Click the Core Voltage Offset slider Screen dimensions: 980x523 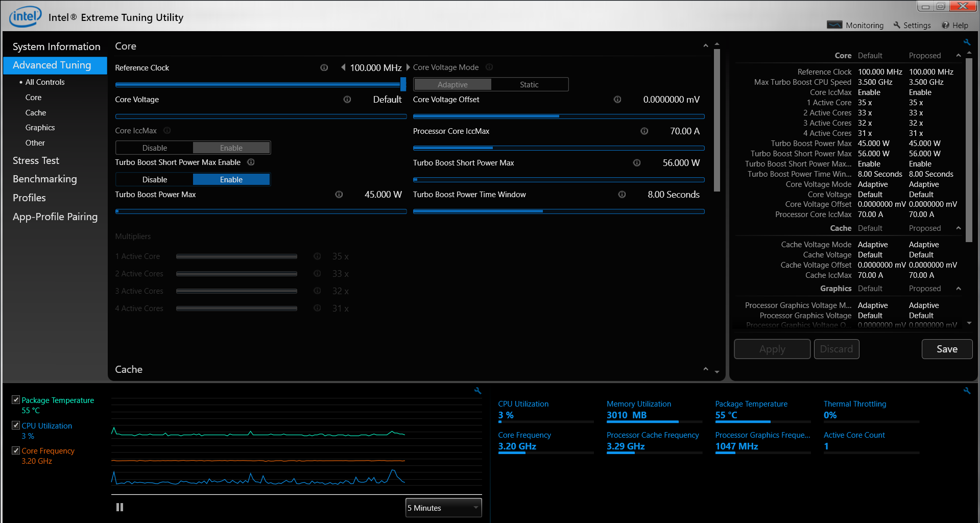[559, 116]
